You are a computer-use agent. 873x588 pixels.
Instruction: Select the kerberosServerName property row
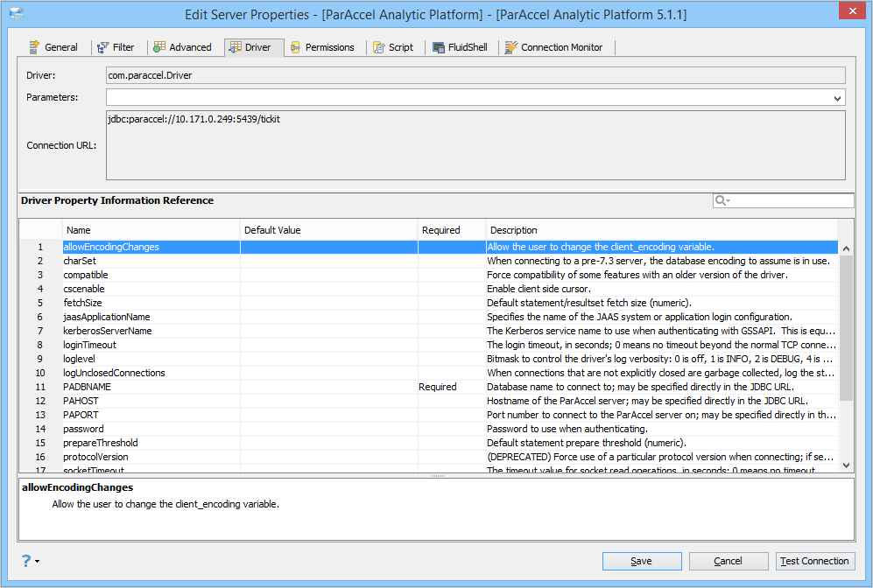[x=429, y=331]
